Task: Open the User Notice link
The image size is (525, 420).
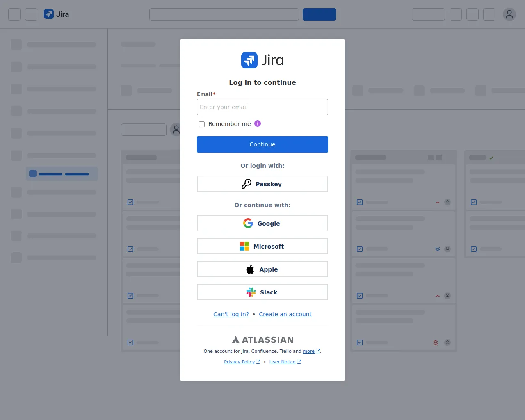Action: [x=283, y=362]
